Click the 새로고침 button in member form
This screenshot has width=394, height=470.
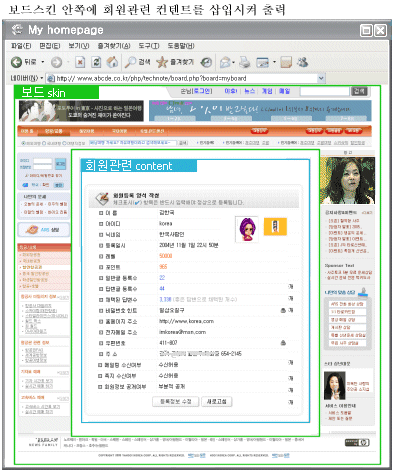217,402
